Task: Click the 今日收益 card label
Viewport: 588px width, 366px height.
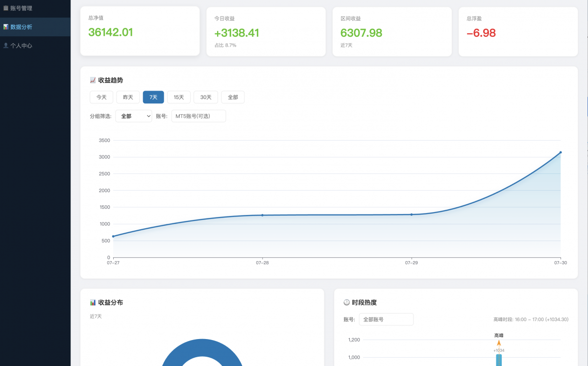Action: pyautogui.click(x=224, y=18)
